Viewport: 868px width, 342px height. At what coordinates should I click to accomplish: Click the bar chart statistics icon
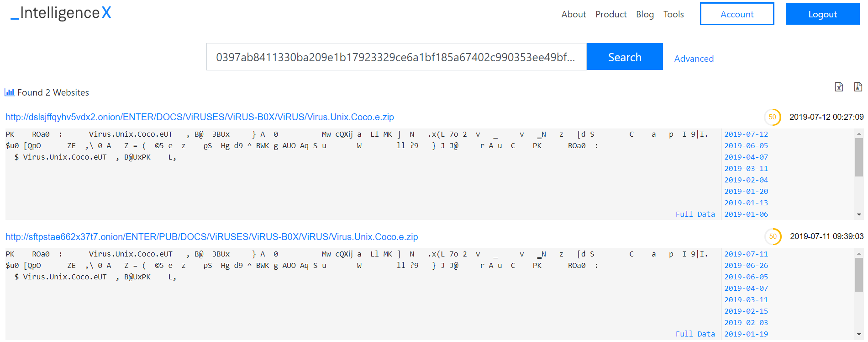(9, 92)
